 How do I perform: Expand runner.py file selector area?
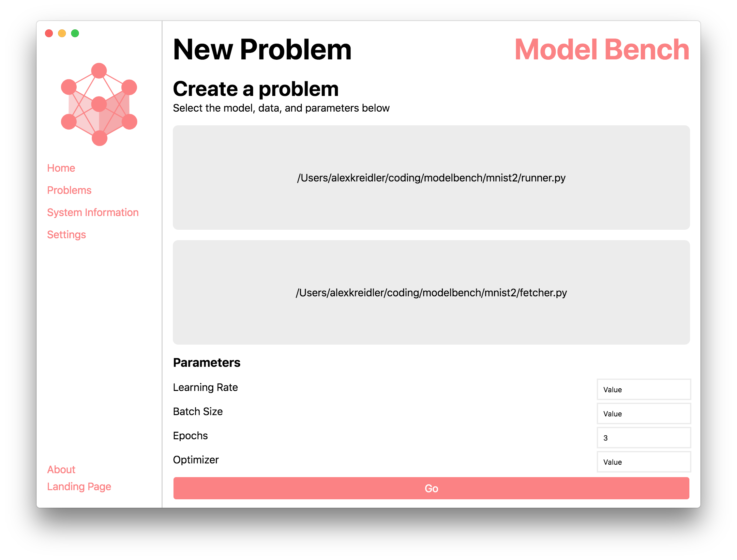(x=432, y=177)
